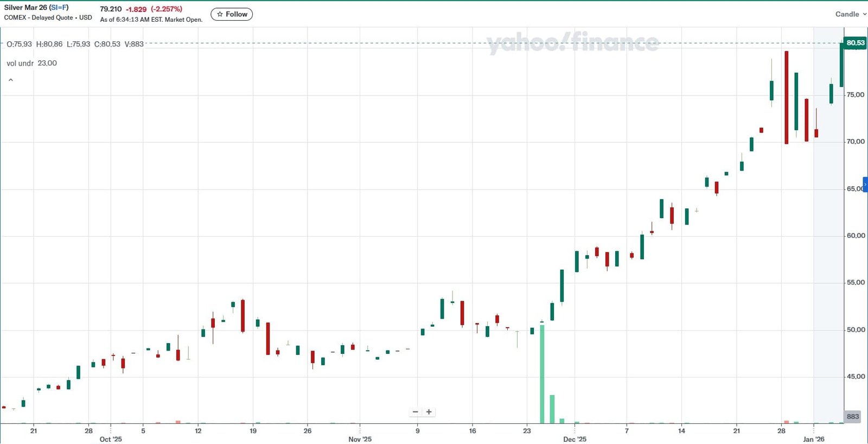Image resolution: width=868 pixels, height=444 pixels.
Task: Click the star icon in the Follow button
Action: (x=219, y=14)
